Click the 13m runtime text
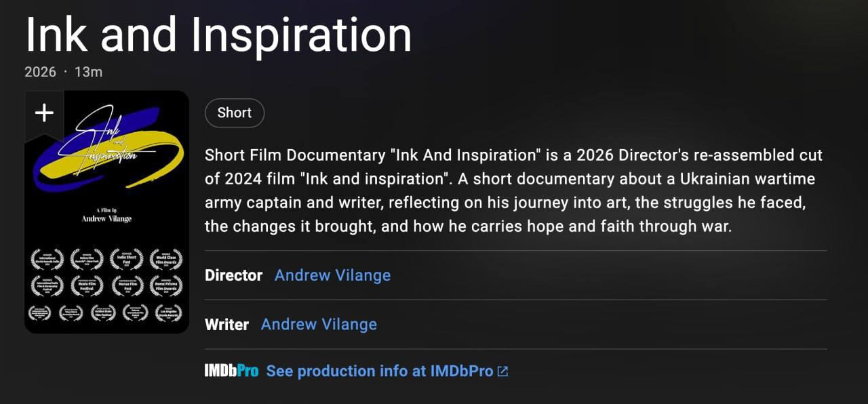Viewport: 868px width, 404px height. pos(88,72)
